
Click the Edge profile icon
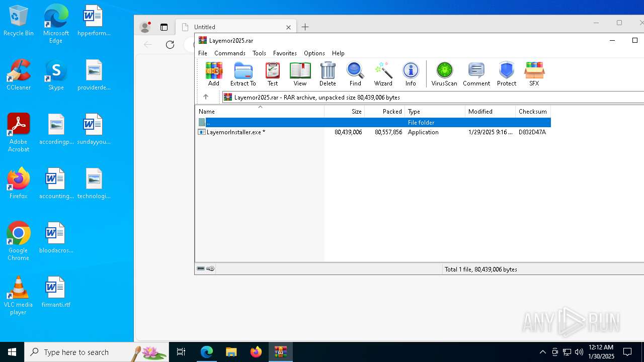coord(145,27)
